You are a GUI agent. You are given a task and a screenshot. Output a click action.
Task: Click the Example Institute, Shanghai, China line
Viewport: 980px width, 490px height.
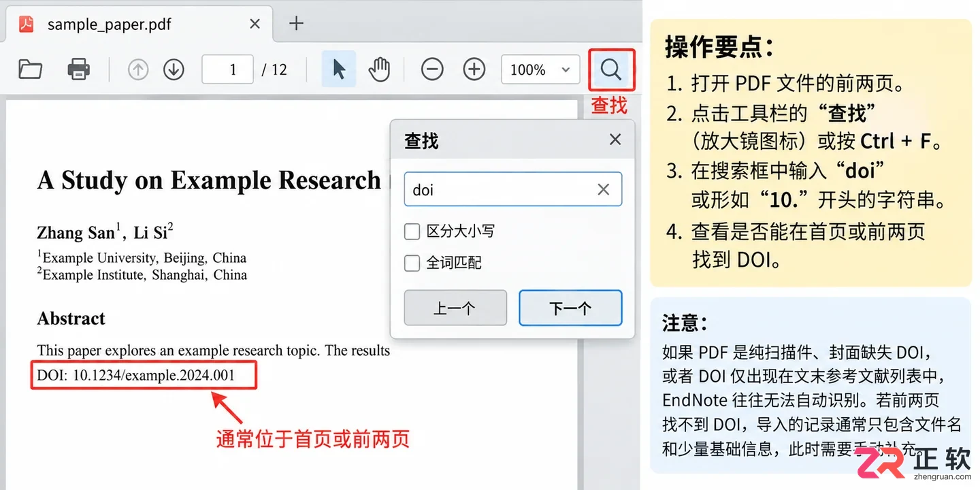pos(142,275)
